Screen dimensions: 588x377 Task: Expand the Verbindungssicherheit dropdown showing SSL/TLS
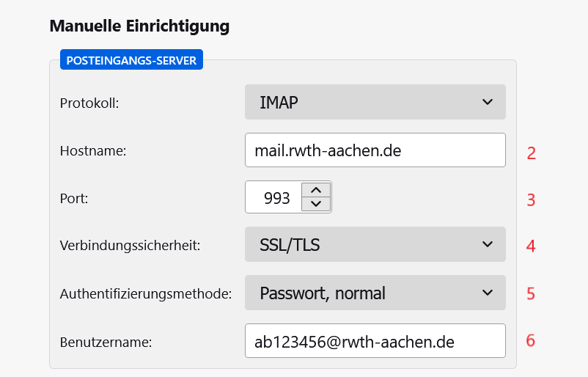pyautogui.click(x=367, y=245)
